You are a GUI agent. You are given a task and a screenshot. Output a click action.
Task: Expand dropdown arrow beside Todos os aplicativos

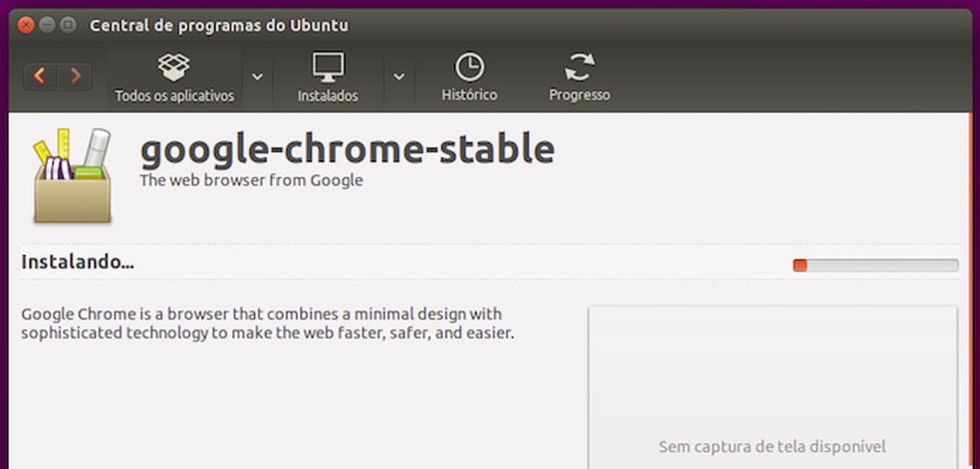tap(258, 77)
